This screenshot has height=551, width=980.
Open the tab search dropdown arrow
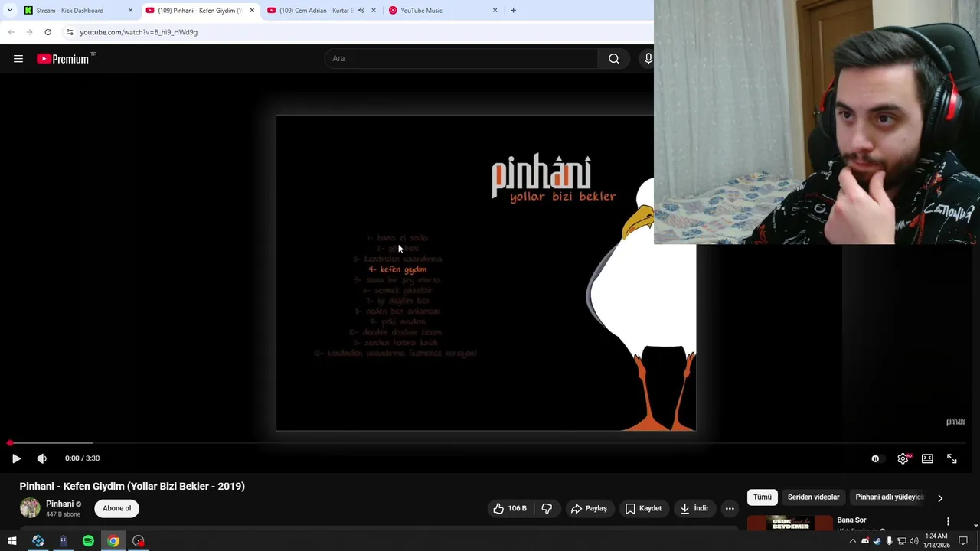pos(9,11)
